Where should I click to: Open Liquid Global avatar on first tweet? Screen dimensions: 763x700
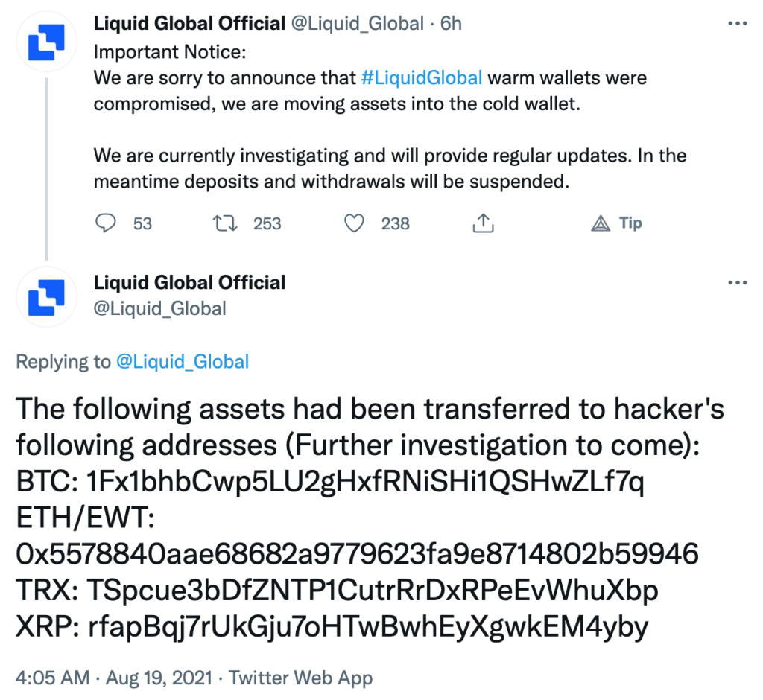pyautogui.click(x=46, y=42)
